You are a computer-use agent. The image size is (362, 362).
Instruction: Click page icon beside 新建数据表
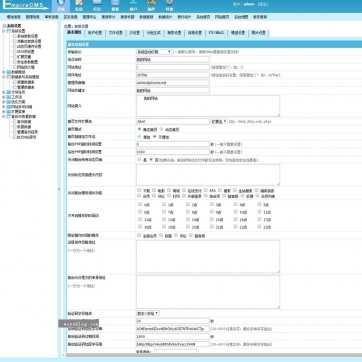coord(15,82)
